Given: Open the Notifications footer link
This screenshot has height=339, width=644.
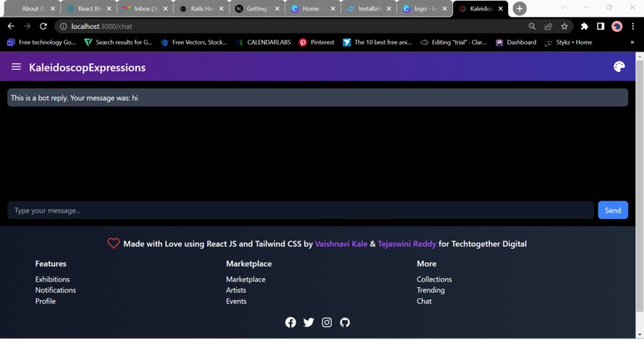Looking at the screenshot, I should (55, 289).
